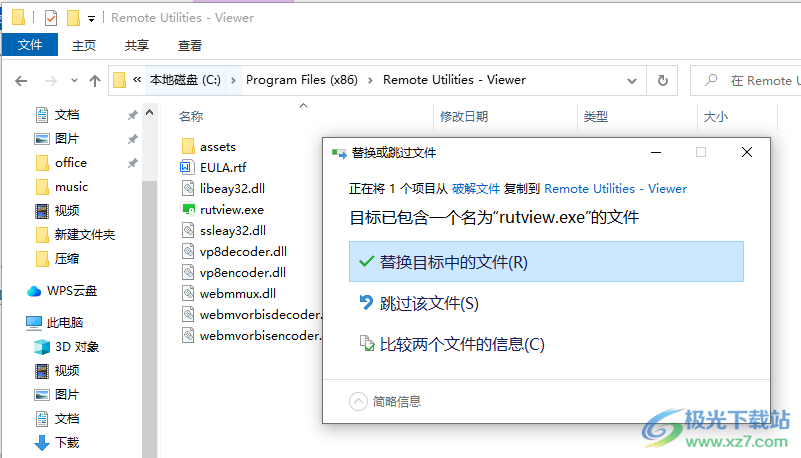Select the vp8encoder.dll file icon
Viewport: 801px width, 458px height.
[x=188, y=272]
